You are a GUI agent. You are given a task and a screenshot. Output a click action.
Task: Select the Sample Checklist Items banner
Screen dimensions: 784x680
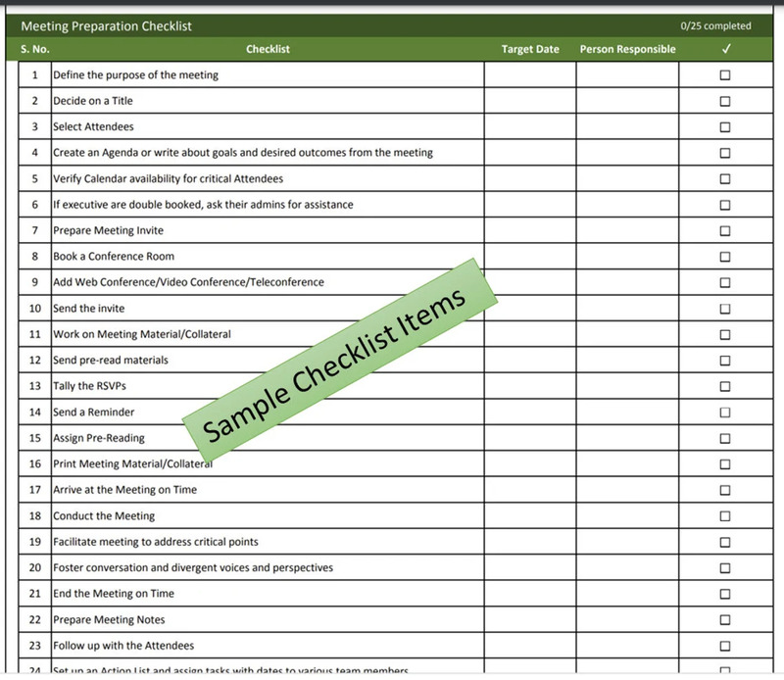tap(340, 360)
